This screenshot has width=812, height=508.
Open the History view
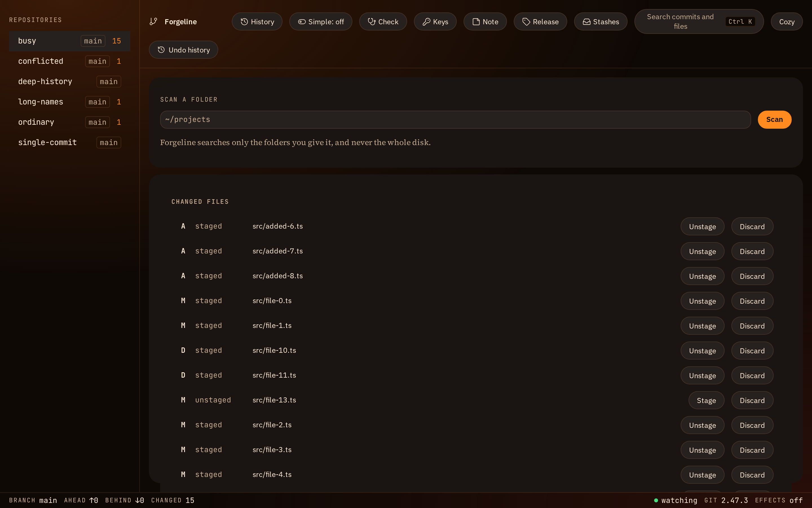coord(257,21)
